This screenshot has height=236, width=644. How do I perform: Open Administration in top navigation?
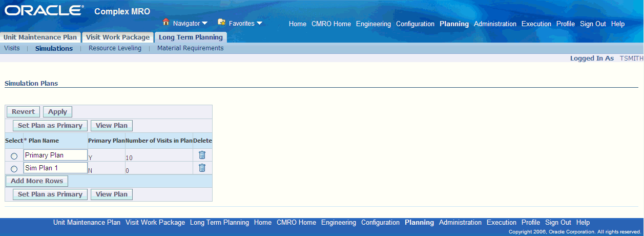(x=495, y=24)
